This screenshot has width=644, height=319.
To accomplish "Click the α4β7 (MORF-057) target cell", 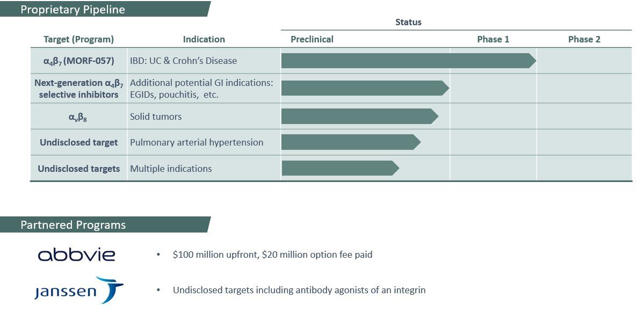I will tap(78, 61).
